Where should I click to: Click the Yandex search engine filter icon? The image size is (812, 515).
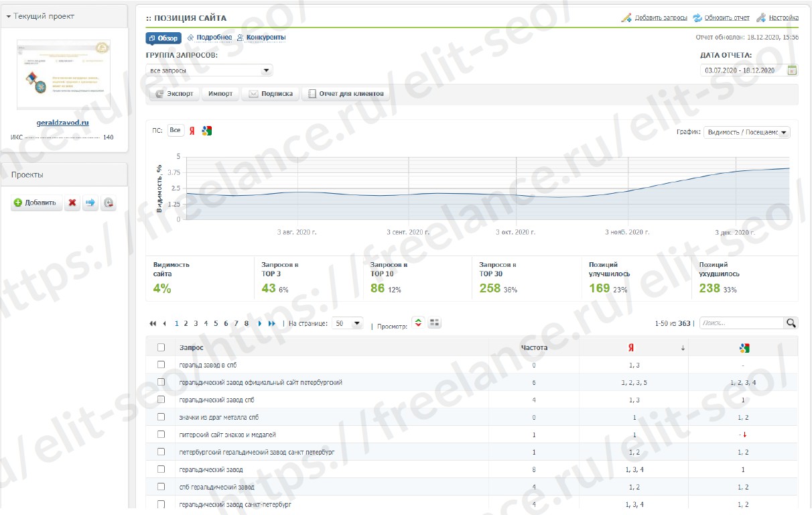pyautogui.click(x=192, y=131)
